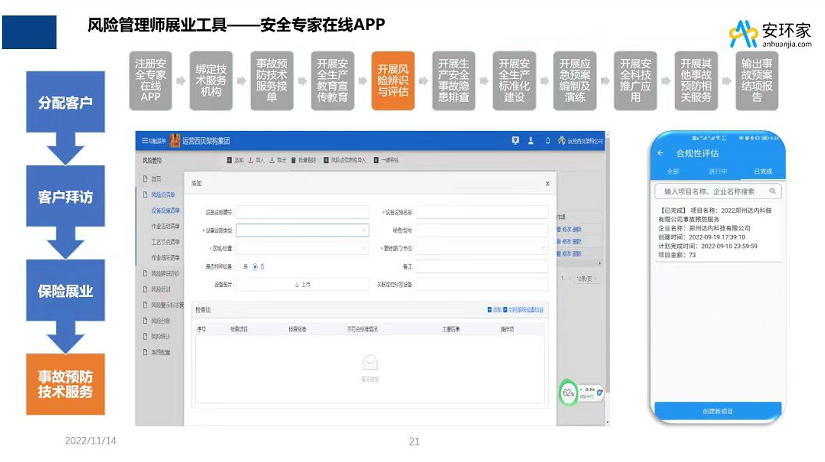The height and width of the screenshot is (462, 825).
Task: Click the message icon in the web header
Action: 515,141
